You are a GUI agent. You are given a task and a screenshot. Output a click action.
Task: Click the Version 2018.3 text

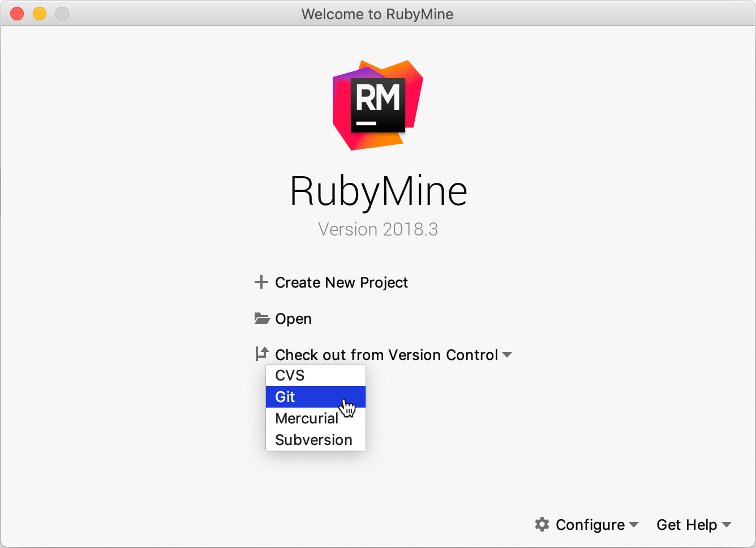point(378,229)
